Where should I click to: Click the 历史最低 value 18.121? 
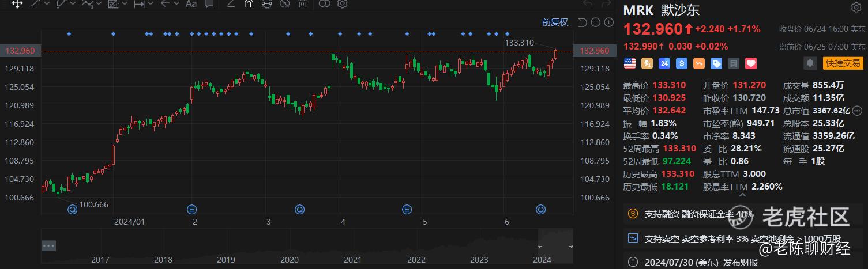675,187
